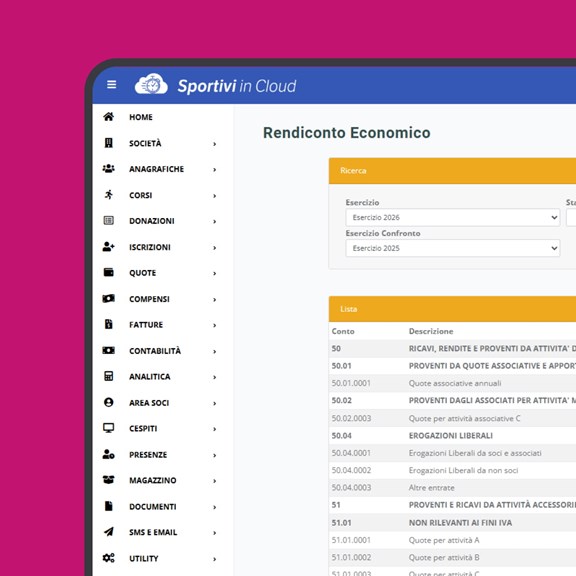Image resolution: width=576 pixels, height=576 pixels.
Task: Click the 'Altre entrate' row
Action: pos(452,488)
